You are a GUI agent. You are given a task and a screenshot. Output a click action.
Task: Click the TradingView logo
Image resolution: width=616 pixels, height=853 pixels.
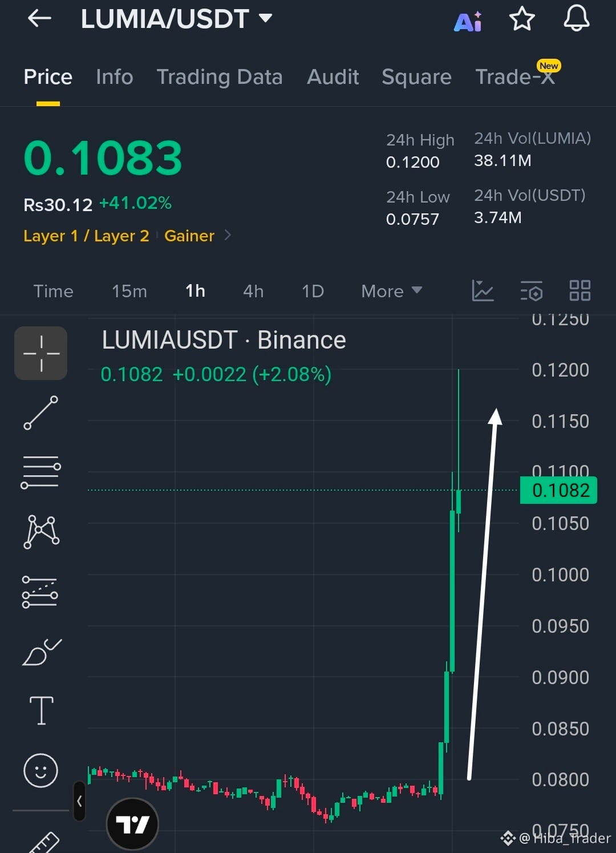point(132,824)
